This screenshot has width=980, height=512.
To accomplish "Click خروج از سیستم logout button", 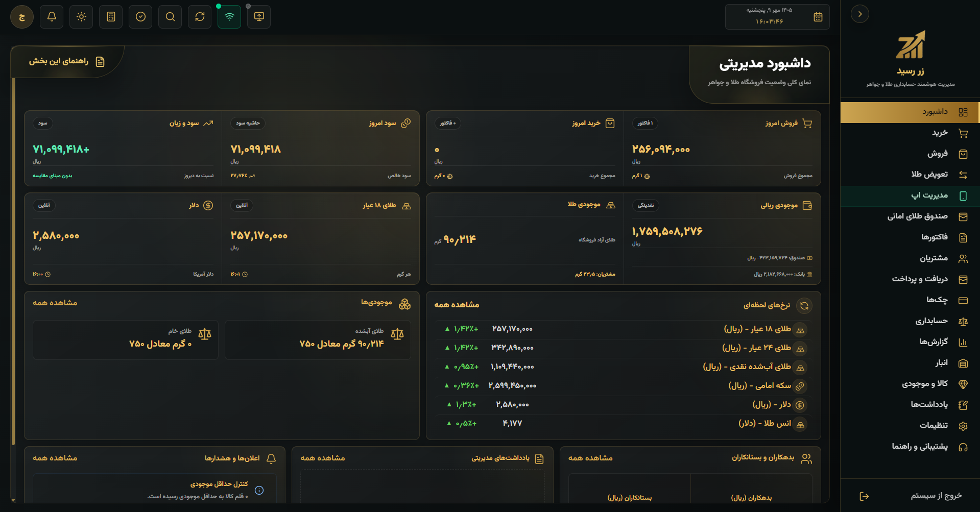I will point(910,496).
